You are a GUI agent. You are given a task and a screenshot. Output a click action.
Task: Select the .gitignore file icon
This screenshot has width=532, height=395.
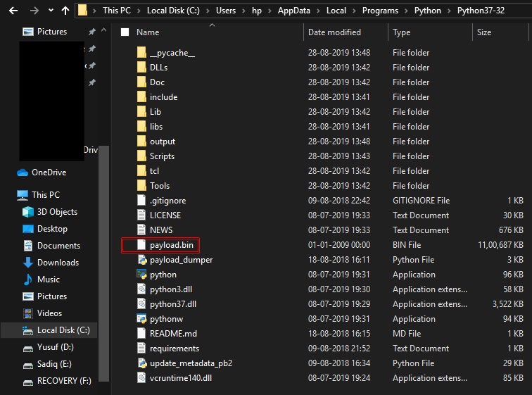tap(141, 200)
